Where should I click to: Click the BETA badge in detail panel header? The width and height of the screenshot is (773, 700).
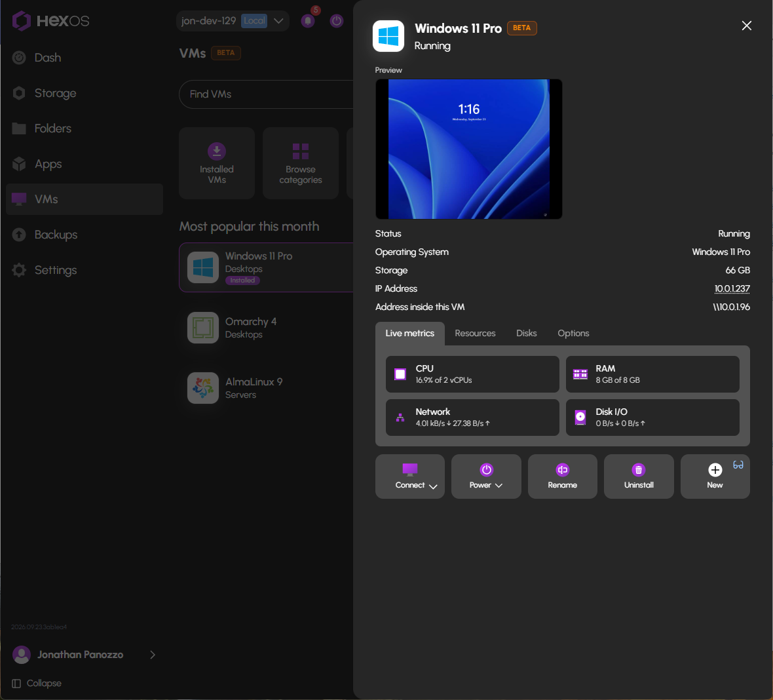click(521, 28)
